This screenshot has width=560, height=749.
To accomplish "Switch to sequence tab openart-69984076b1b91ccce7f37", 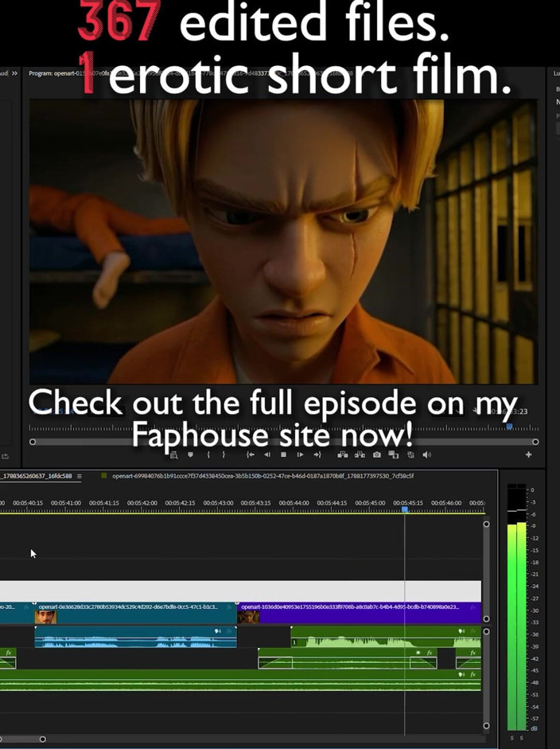I will pos(262,476).
